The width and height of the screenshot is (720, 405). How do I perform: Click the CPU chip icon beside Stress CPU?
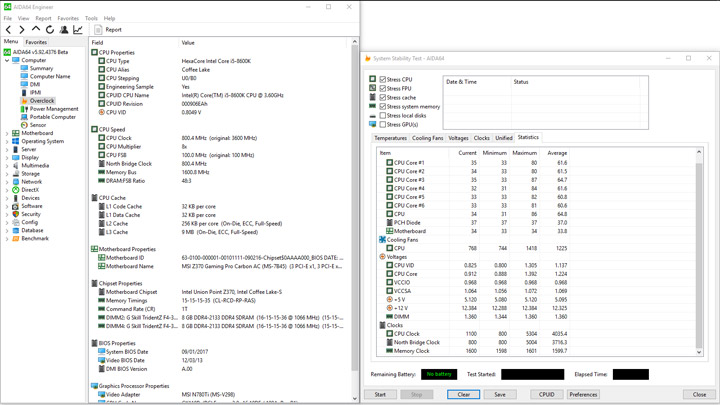[372, 79]
